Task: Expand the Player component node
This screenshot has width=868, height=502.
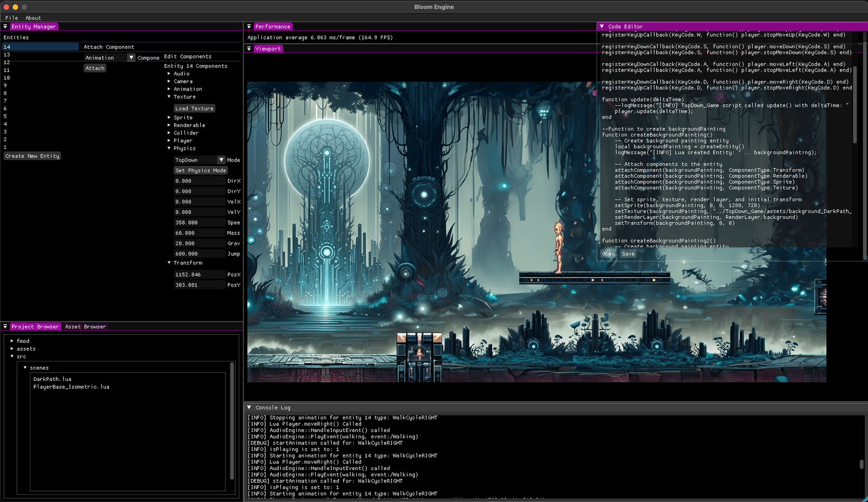Action: pos(169,141)
